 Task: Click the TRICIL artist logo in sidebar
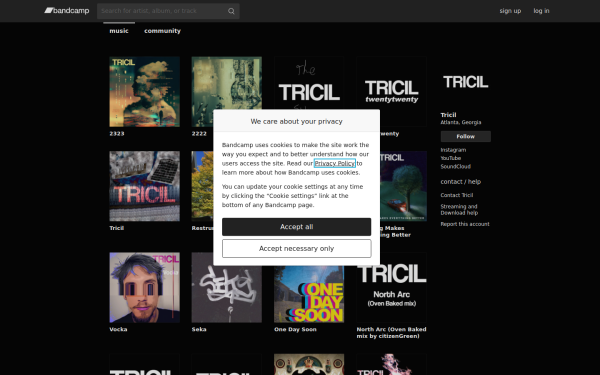(466, 82)
